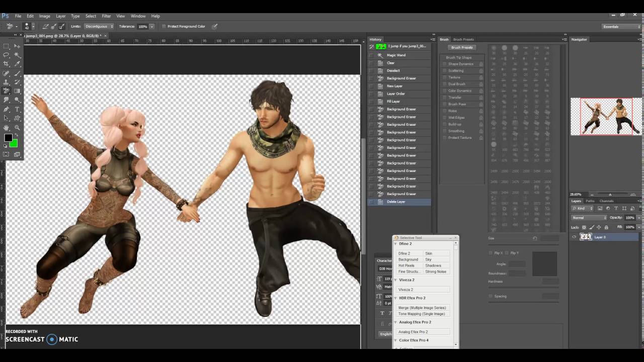Adjust the Navigator zoom slider
Screen dimensions: 644x362
[x=610, y=195]
